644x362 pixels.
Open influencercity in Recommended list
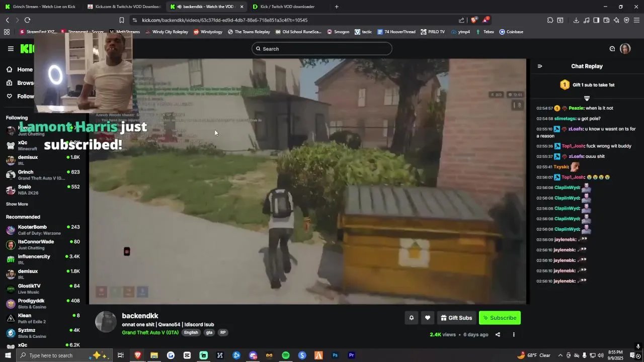[43, 259]
